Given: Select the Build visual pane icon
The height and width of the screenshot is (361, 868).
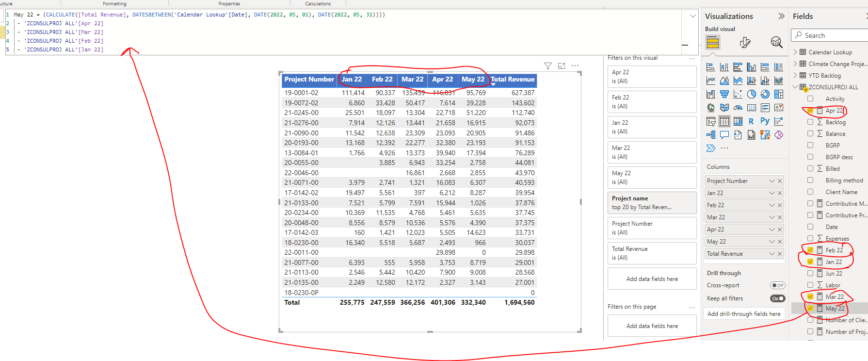Looking at the screenshot, I should [712, 42].
